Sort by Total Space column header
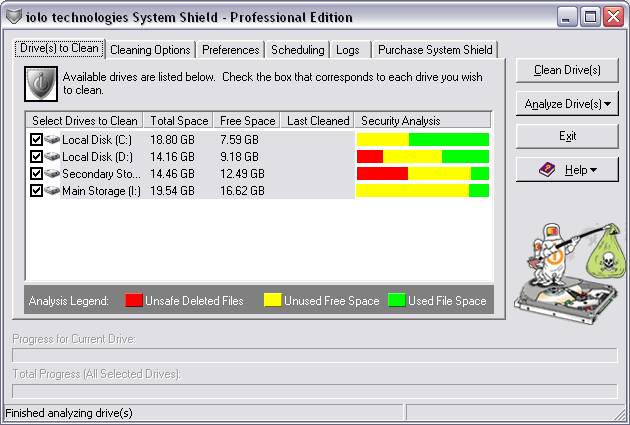The width and height of the screenshot is (630, 425). (179, 121)
